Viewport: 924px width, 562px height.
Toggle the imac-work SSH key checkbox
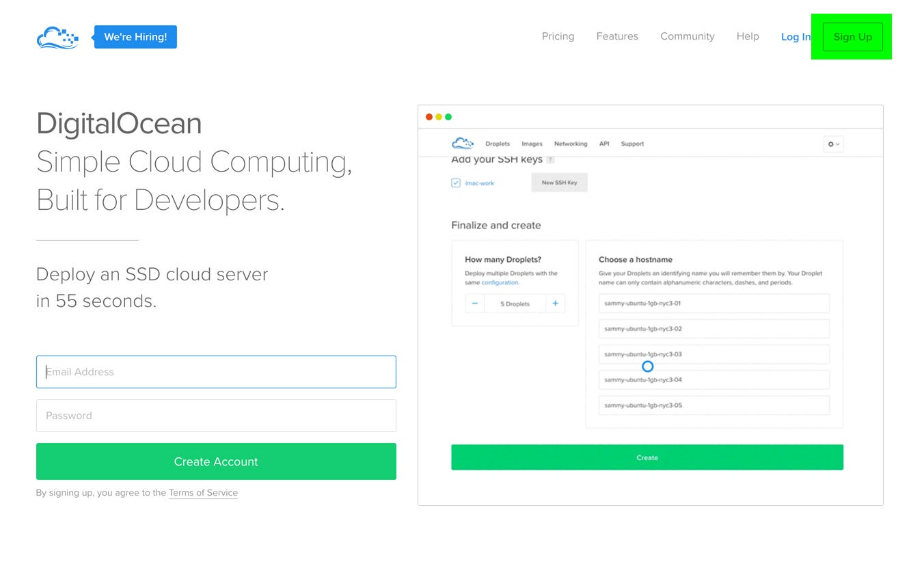456,183
